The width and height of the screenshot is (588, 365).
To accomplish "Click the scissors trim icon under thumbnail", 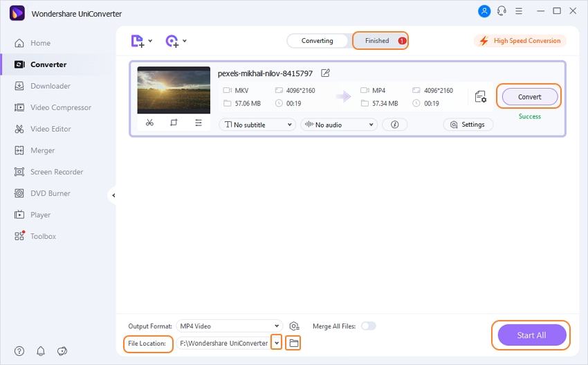I will click(x=149, y=123).
